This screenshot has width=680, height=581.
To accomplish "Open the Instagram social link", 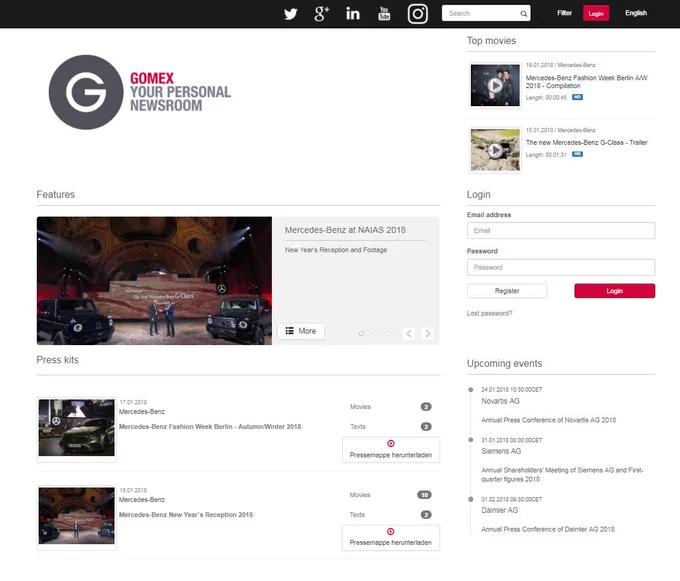I will click(418, 13).
